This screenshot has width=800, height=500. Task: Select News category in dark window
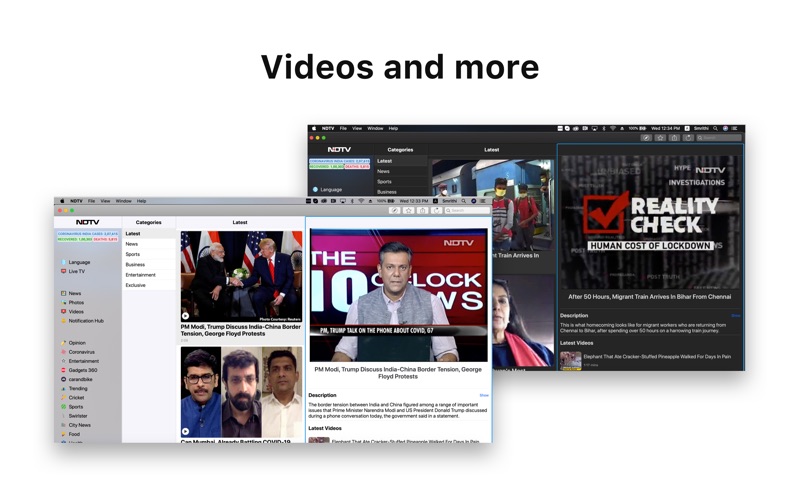click(401, 171)
